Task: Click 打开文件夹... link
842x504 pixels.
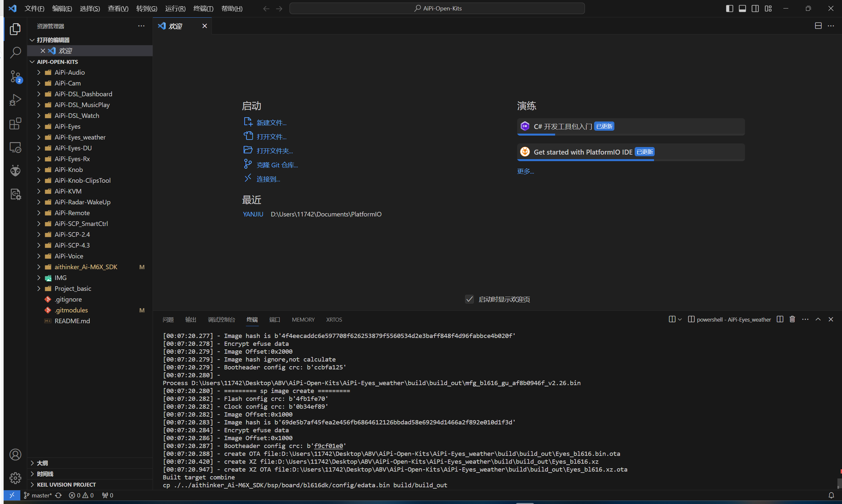Action: pyautogui.click(x=274, y=151)
